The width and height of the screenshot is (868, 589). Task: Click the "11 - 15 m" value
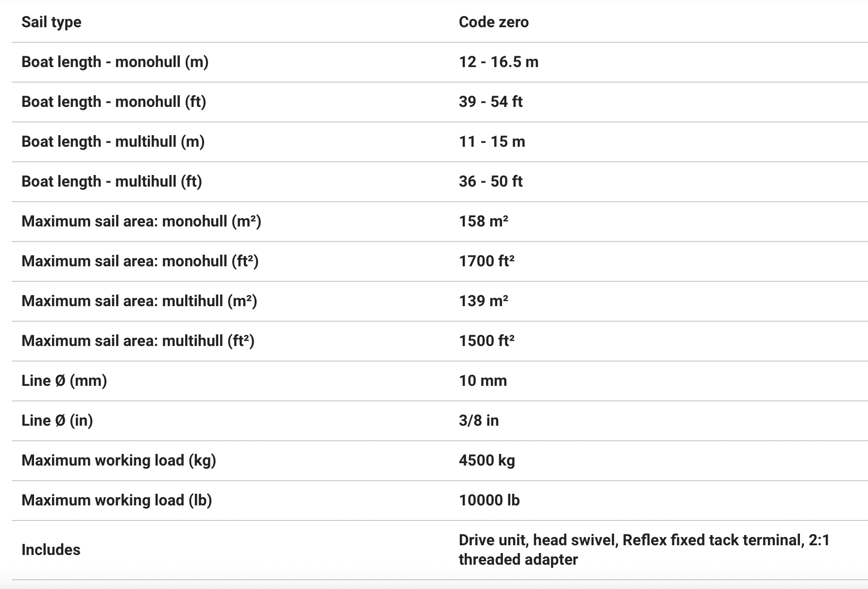(492, 142)
